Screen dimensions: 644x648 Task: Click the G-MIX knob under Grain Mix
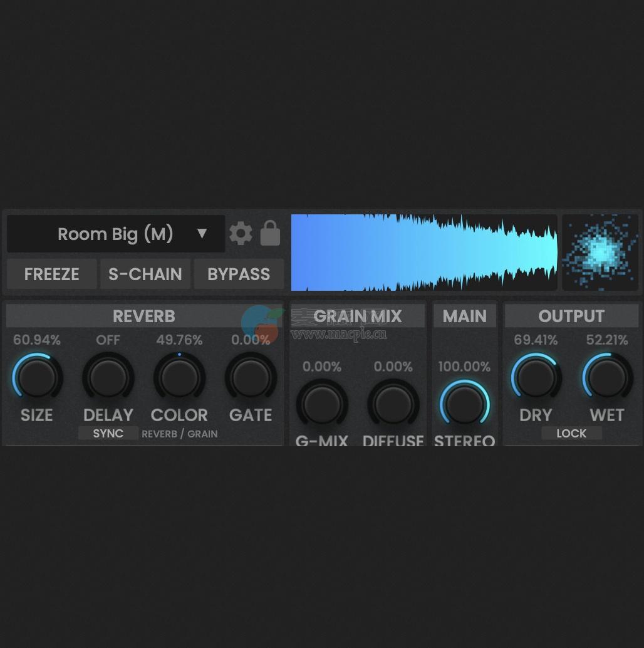click(322, 403)
